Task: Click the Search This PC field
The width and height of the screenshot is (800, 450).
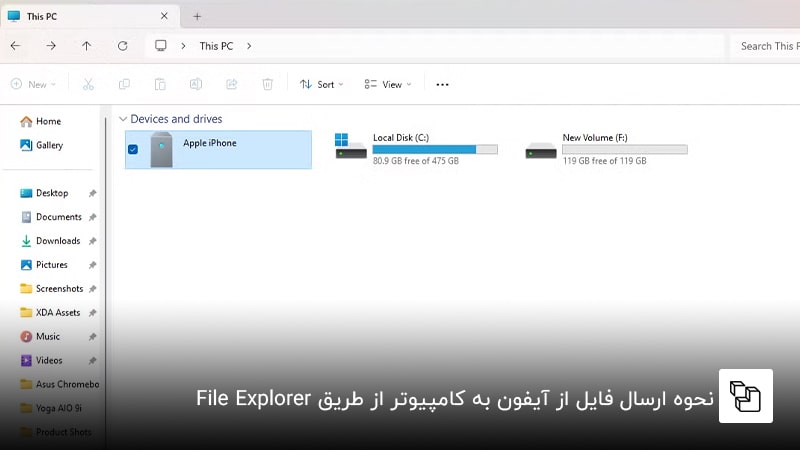Action: pyautogui.click(x=765, y=46)
